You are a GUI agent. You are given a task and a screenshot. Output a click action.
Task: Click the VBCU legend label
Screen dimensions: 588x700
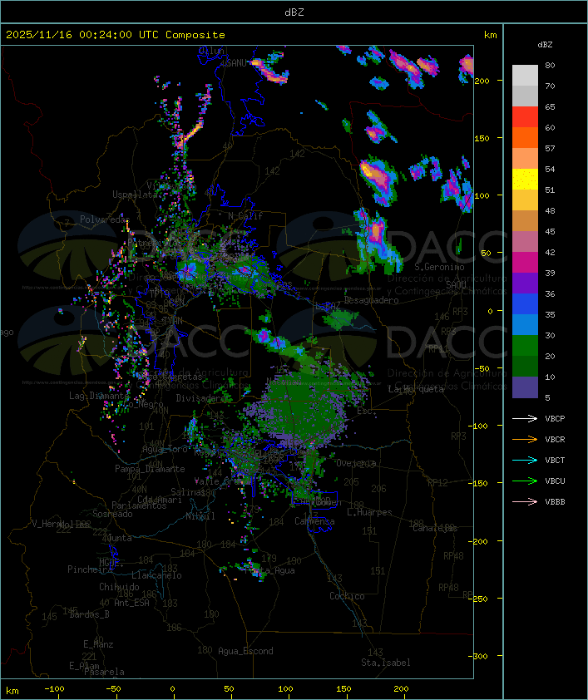555,481
